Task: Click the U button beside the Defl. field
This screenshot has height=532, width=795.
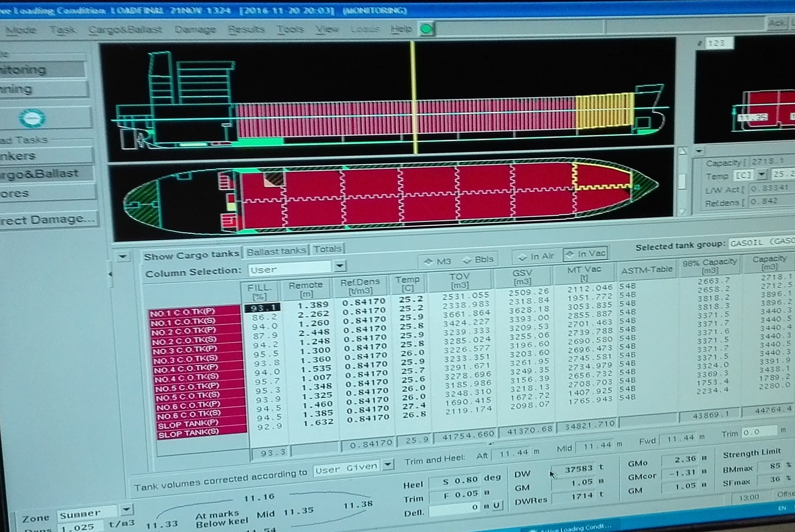Action: 497,506
